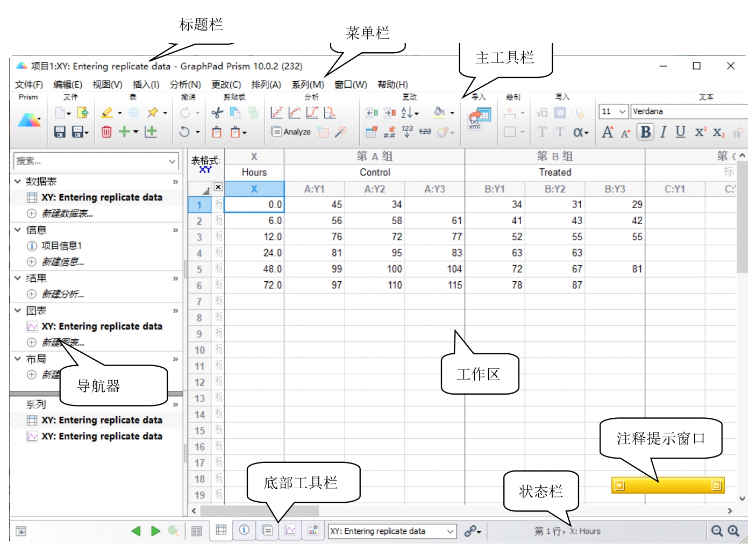This screenshot has width=756, height=549.
Task: Click the alpha Greek character icon
Action: (x=578, y=132)
